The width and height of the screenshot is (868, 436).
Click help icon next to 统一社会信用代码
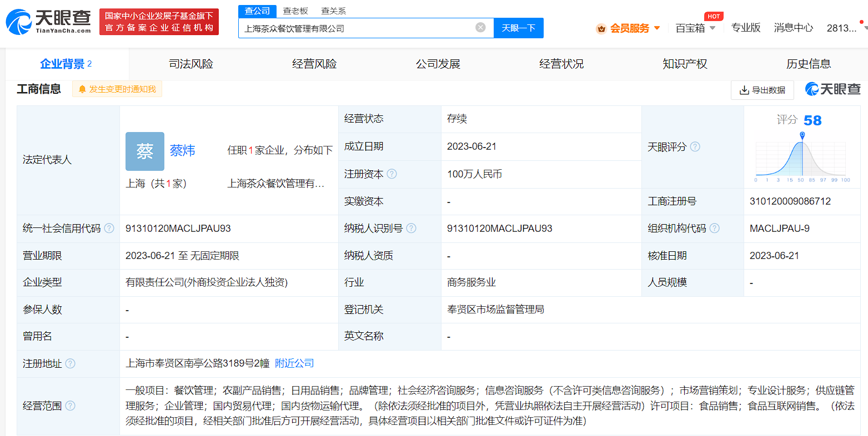pos(109,228)
